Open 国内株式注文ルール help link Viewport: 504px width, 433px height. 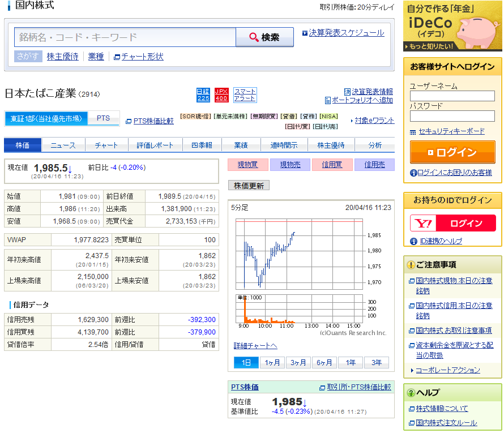[446, 423]
